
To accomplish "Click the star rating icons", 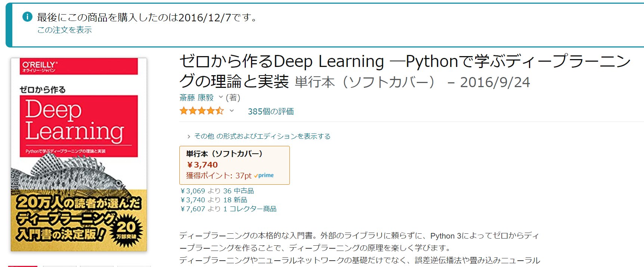I will tap(201, 111).
